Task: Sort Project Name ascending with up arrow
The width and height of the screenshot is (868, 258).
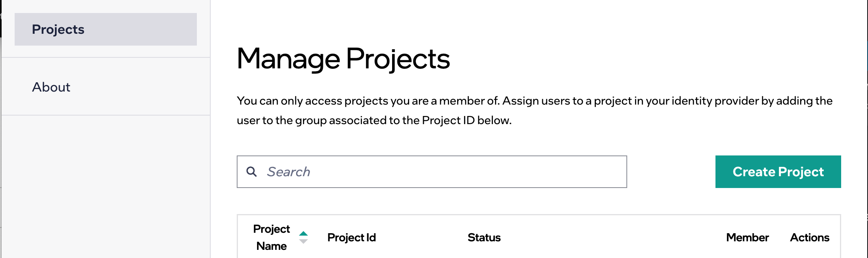Action: pos(303,234)
